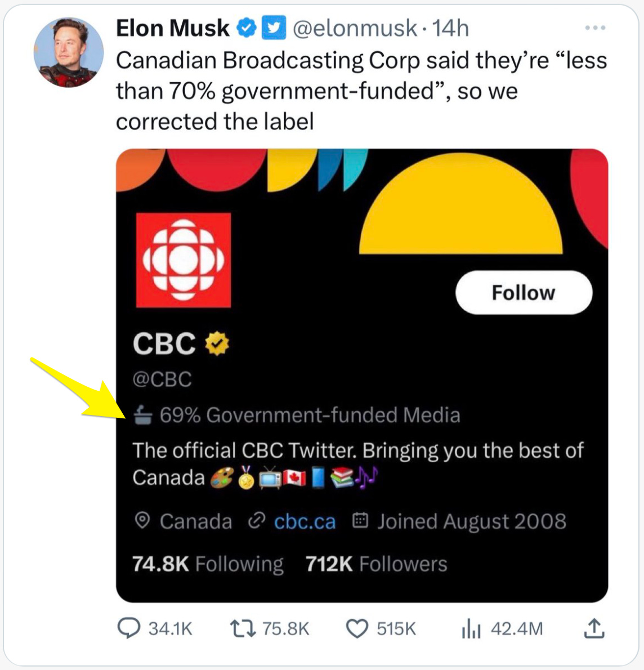644x670 pixels.
Task: Click the 14h timestamp
Action: point(450,28)
